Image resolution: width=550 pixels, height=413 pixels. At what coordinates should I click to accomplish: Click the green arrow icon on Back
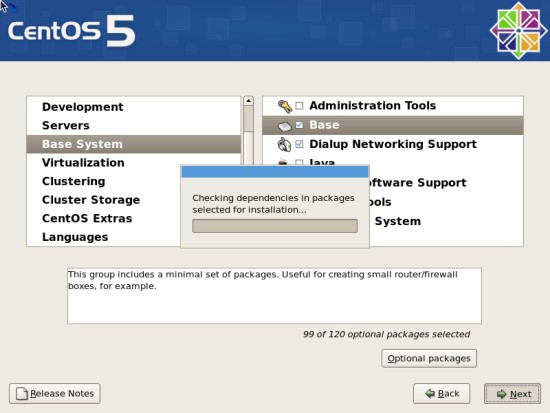pyautogui.click(x=430, y=394)
